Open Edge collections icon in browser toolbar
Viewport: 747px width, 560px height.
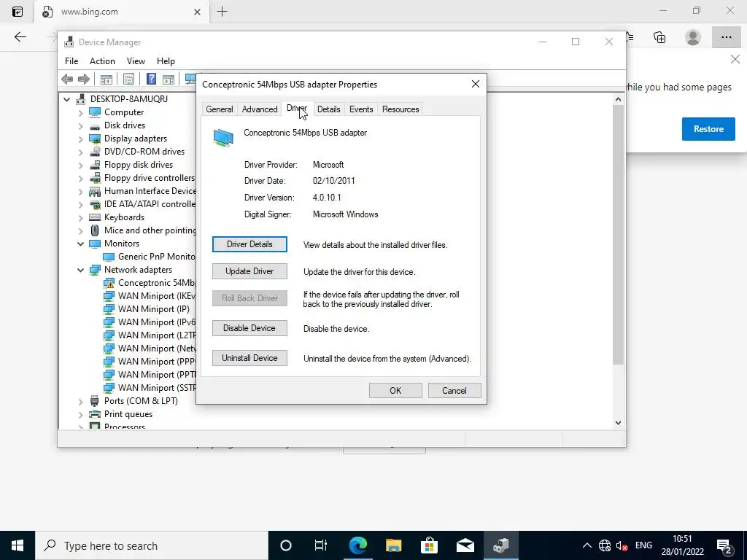click(x=659, y=37)
